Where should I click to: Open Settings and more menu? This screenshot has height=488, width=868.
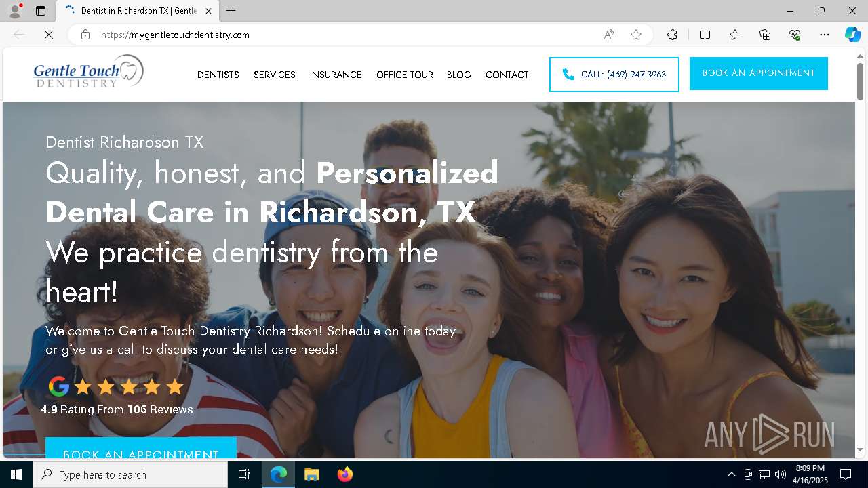[x=825, y=35]
